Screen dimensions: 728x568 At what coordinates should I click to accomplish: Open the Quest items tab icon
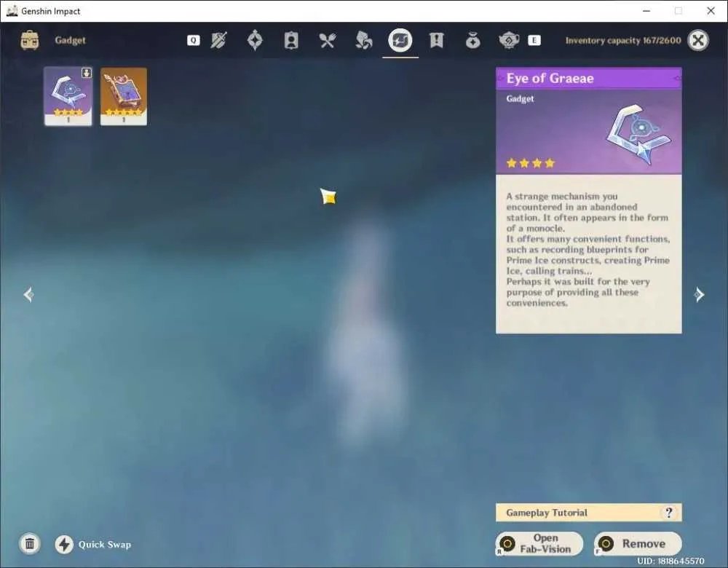click(x=436, y=40)
